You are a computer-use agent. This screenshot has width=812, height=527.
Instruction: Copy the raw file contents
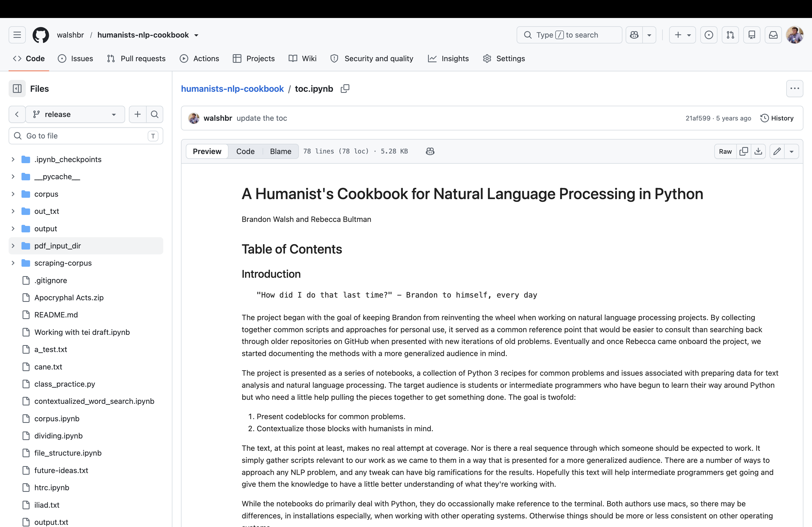[x=744, y=151]
